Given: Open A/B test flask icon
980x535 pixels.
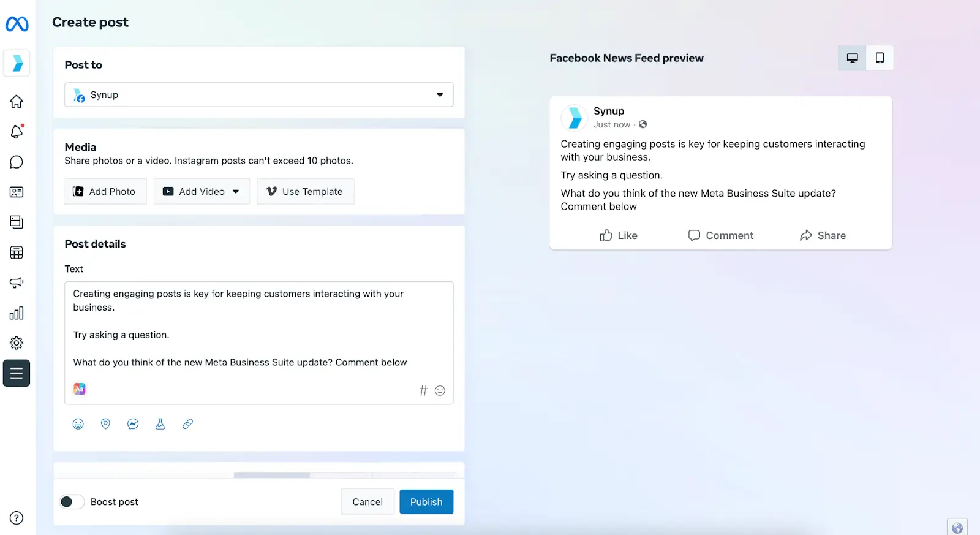Looking at the screenshot, I should click(x=160, y=423).
